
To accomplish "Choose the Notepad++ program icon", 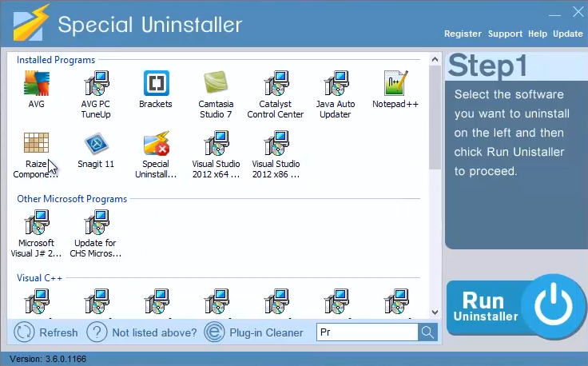I will [395, 83].
